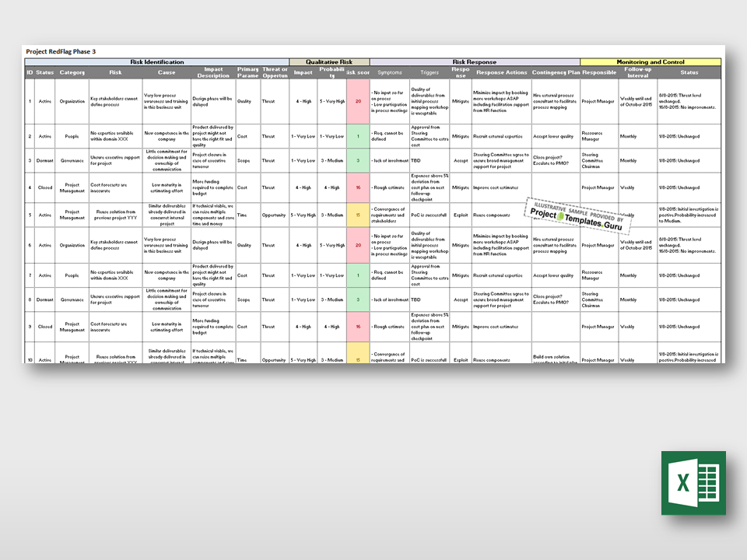Select the 'Threat or Opportunity' column header
The image size is (747, 560).
point(275,72)
